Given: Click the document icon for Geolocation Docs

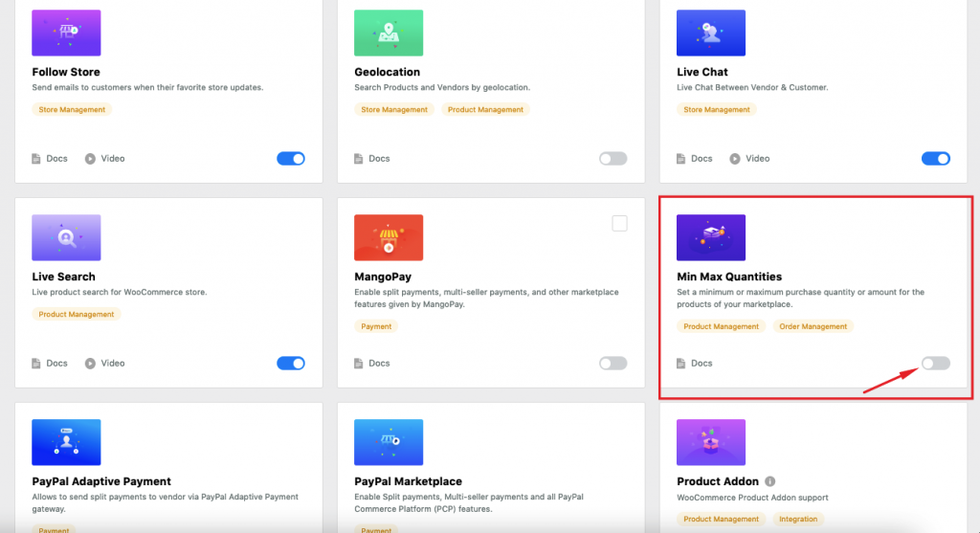Looking at the screenshot, I should tap(359, 159).
